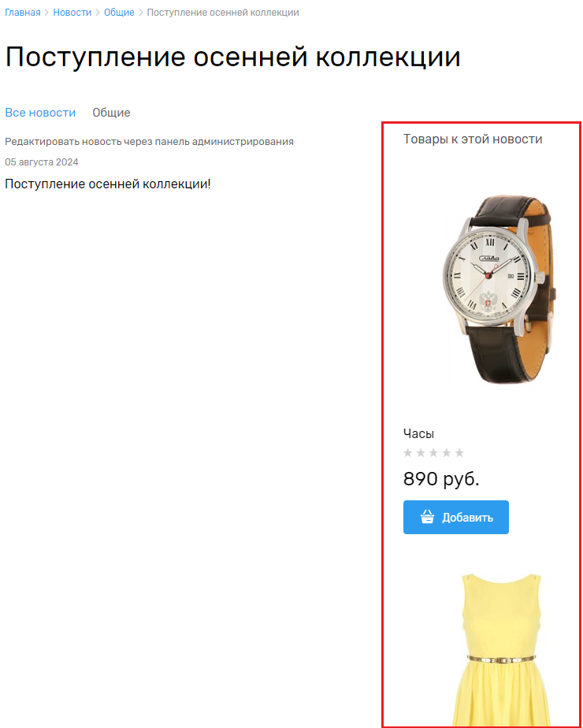This screenshot has height=728, width=583.
Task: Open the Часы product name link
Action: [x=418, y=433]
